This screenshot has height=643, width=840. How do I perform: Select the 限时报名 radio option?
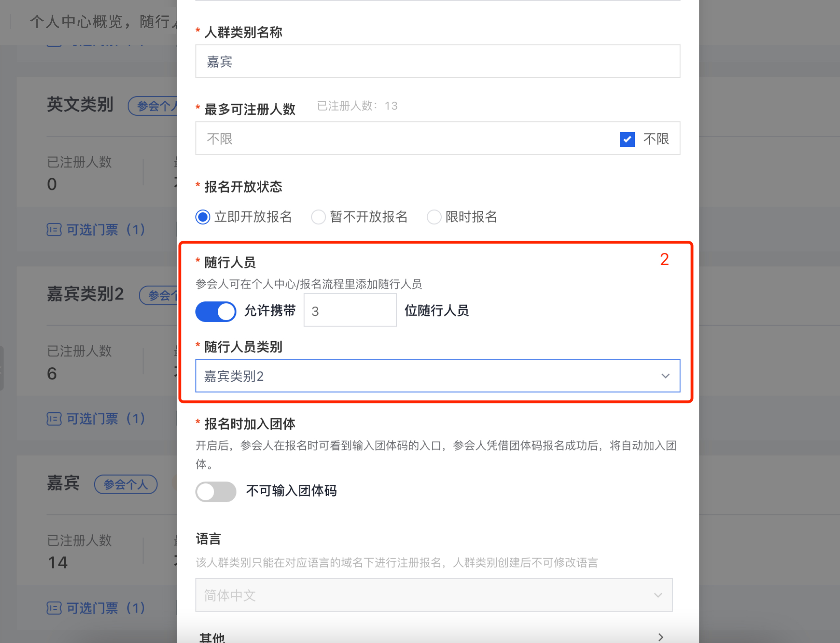click(434, 217)
